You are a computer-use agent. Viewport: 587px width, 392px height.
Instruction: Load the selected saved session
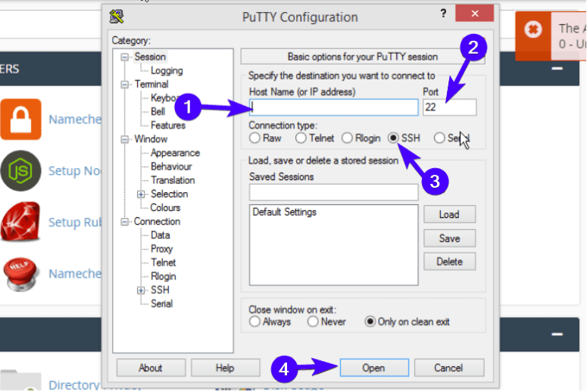point(449,214)
